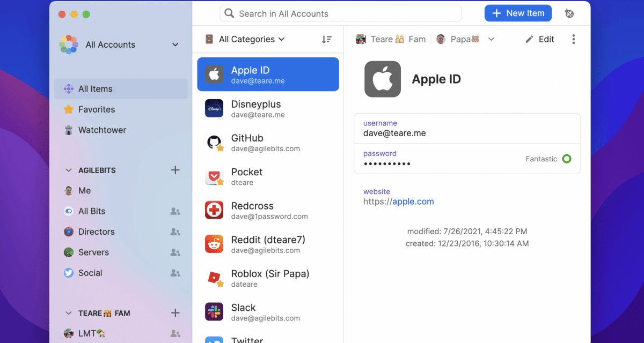Select the Reddit (dteare7) entry
644x343 pixels.
tap(268, 244)
